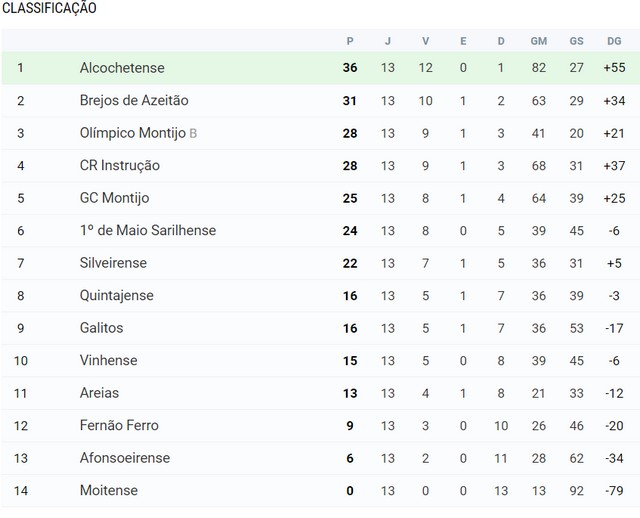Sort the table by P points column header
The image size is (640, 518).
pyautogui.click(x=350, y=41)
